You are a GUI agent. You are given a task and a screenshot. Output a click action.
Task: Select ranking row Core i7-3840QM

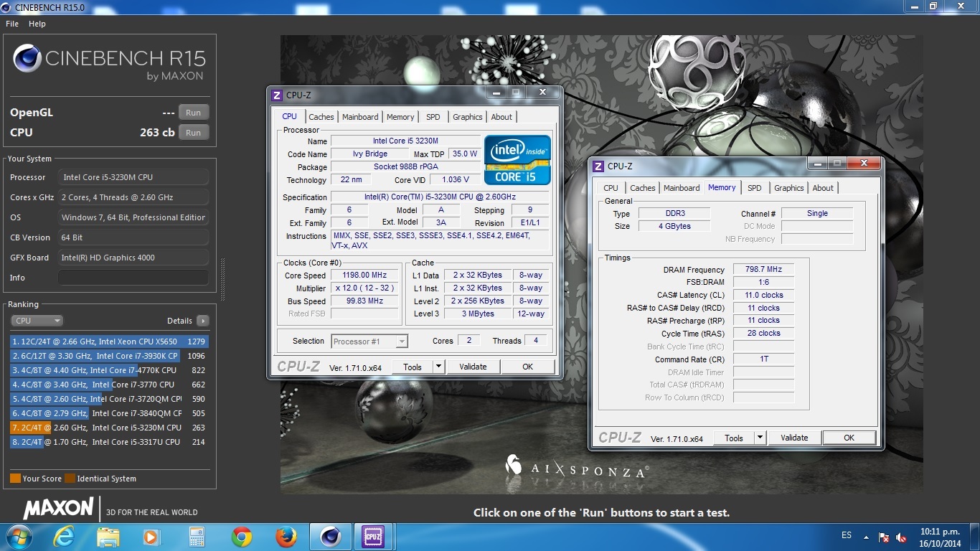pos(109,413)
